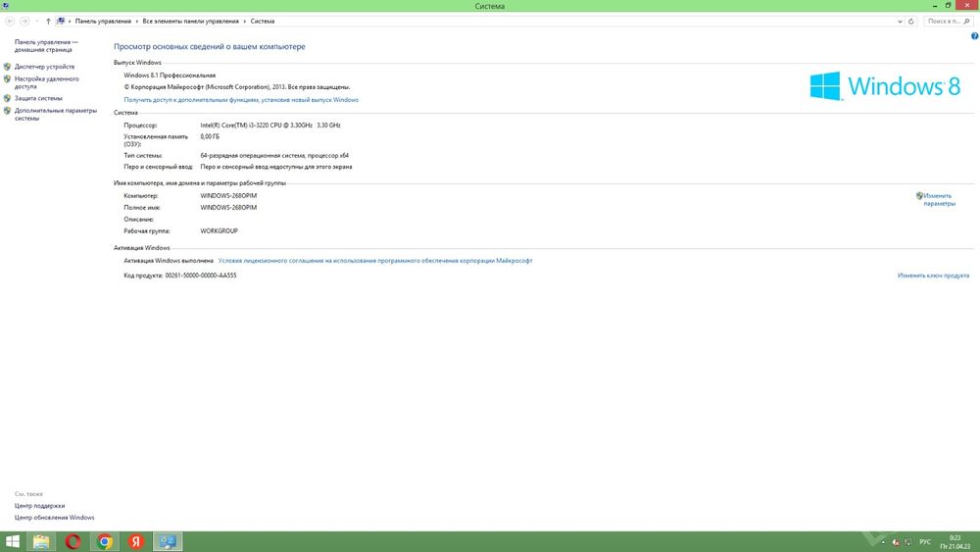Screen dimensions: 980x552
Task: Launch Opera browser from the taskbar
Action: click(73, 541)
